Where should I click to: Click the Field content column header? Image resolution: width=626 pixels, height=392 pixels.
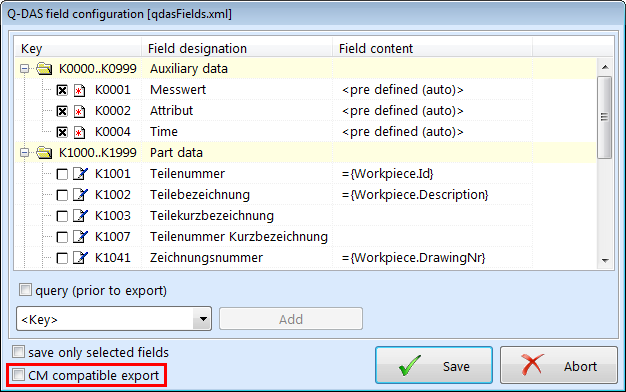coord(432,48)
